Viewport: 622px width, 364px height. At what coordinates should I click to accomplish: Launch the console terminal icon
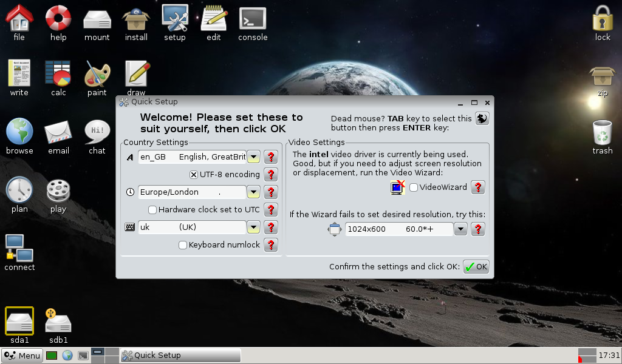pyautogui.click(x=253, y=19)
